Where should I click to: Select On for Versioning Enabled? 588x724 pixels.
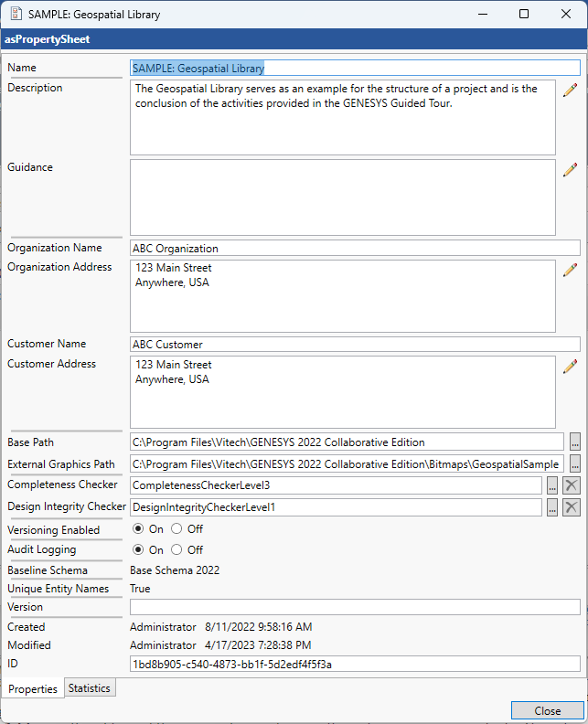(139, 529)
